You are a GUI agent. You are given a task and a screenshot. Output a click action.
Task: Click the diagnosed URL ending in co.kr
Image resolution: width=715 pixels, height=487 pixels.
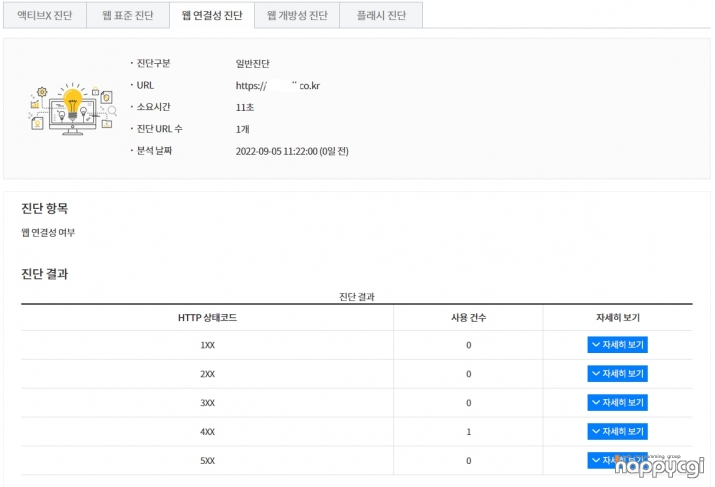tap(278, 86)
